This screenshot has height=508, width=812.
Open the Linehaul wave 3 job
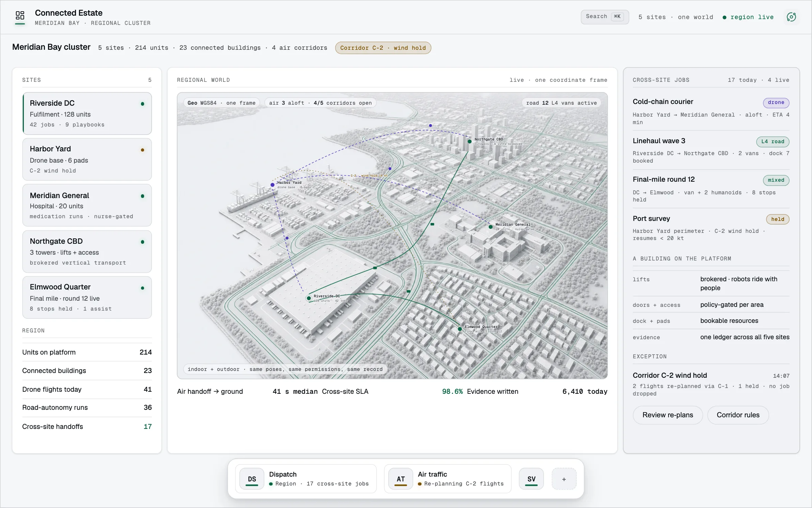[711, 150]
